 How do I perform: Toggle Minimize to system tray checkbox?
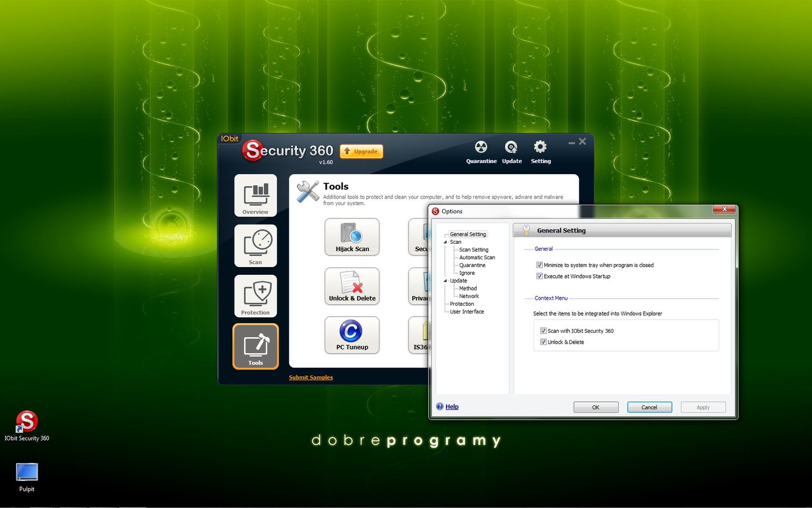click(539, 265)
